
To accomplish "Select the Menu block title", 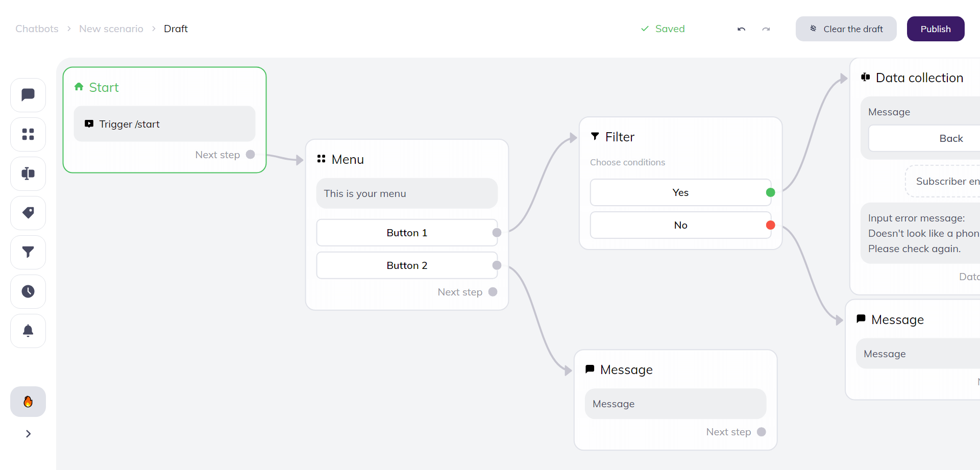I will (x=348, y=160).
